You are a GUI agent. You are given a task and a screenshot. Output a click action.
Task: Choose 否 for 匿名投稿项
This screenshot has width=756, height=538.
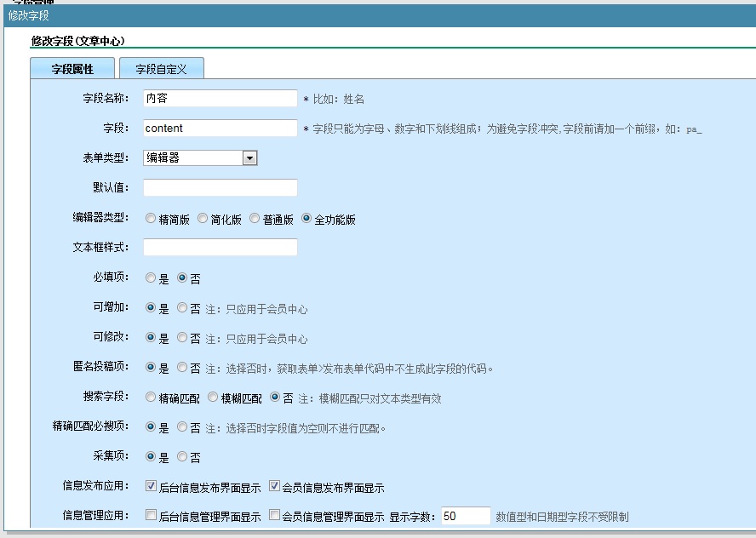pos(182,368)
